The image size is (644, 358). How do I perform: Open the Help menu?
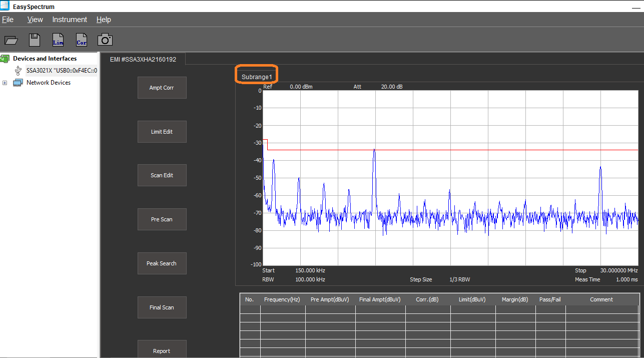(x=104, y=20)
